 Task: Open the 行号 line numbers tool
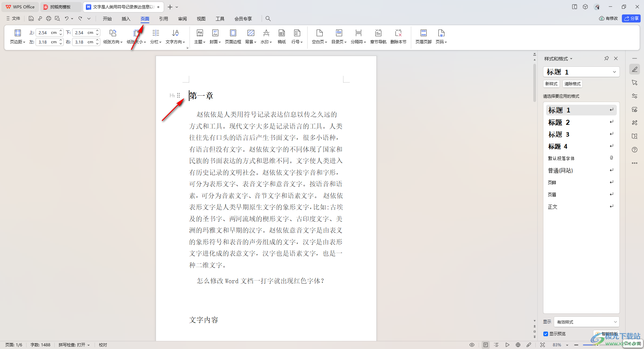297,37
